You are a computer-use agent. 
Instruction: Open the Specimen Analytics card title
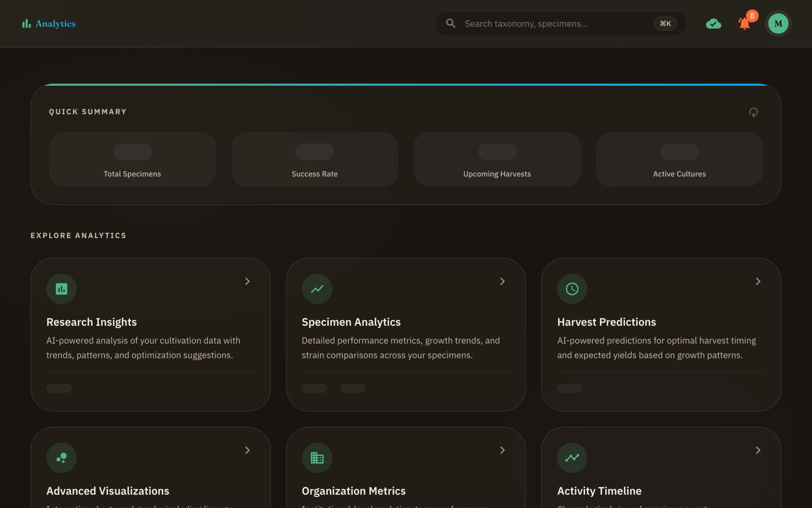point(351,322)
